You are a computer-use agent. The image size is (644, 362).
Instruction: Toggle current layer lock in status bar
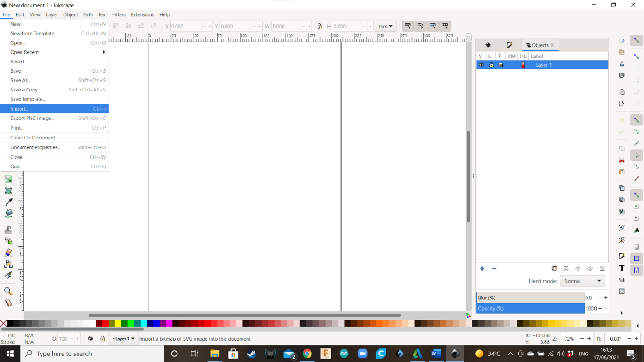[x=103, y=339]
